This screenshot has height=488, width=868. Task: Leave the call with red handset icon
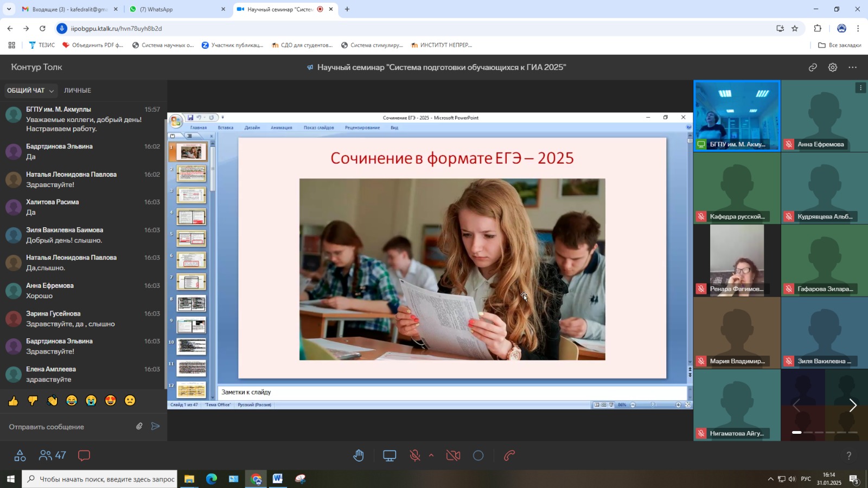click(509, 456)
